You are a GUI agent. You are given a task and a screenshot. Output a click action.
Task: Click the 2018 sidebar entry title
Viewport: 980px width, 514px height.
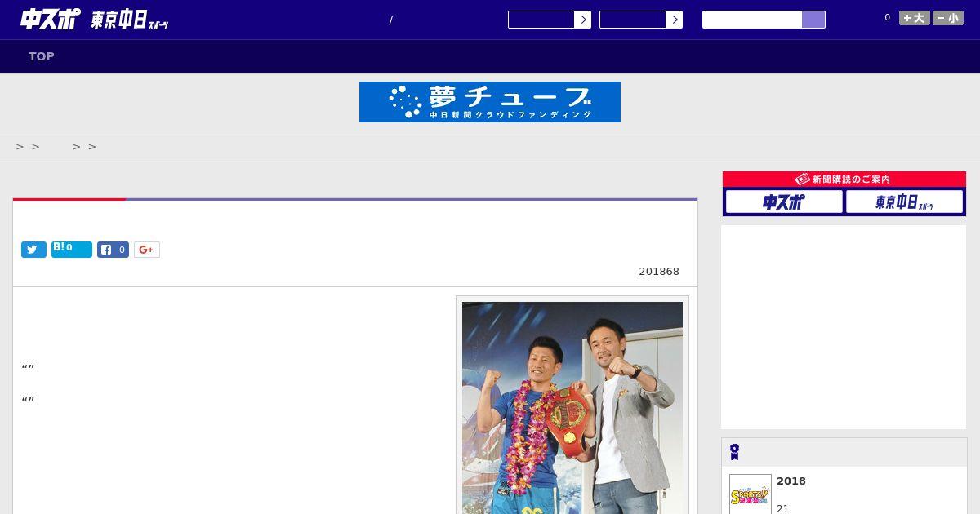(791, 481)
